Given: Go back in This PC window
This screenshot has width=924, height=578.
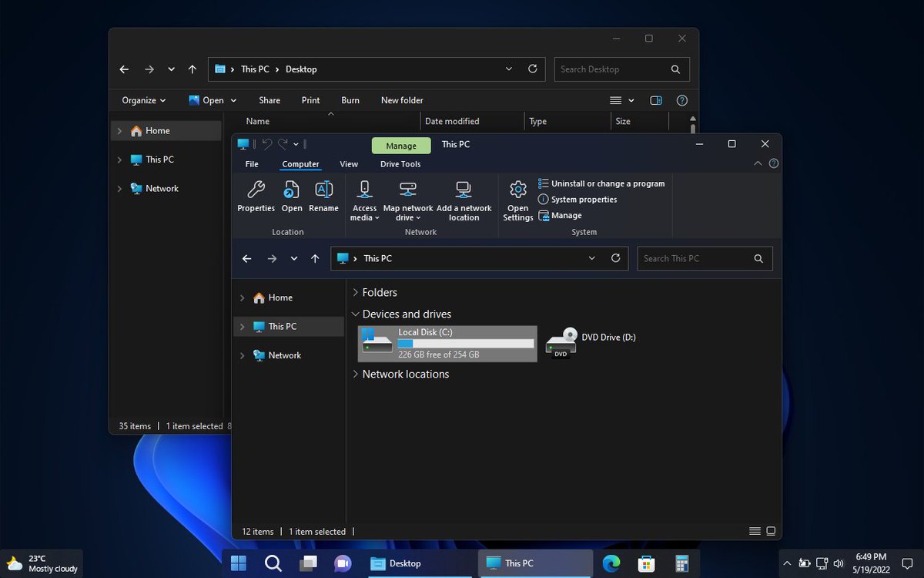Looking at the screenshot, I should (246, 259).
